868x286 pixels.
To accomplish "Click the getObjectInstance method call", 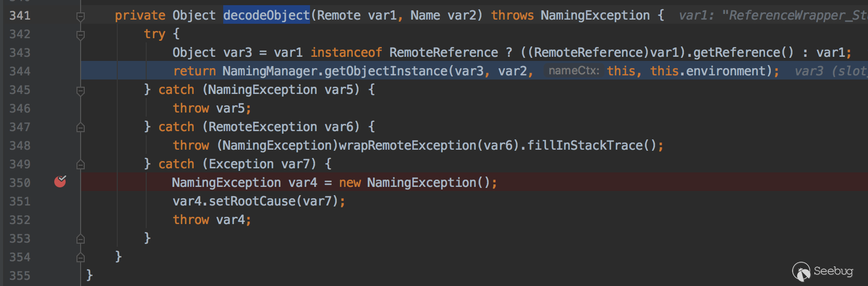I will pos(386,71).
